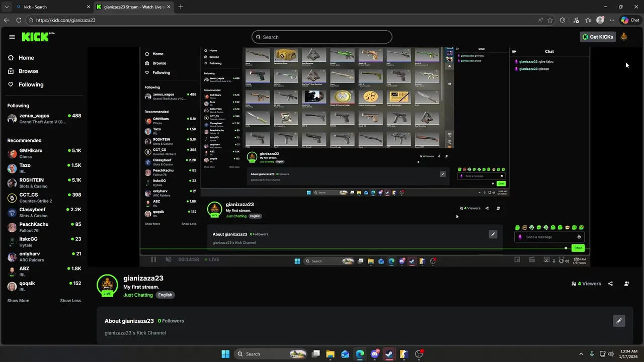Open recommended channel ABZ

[x=44, y=271]
